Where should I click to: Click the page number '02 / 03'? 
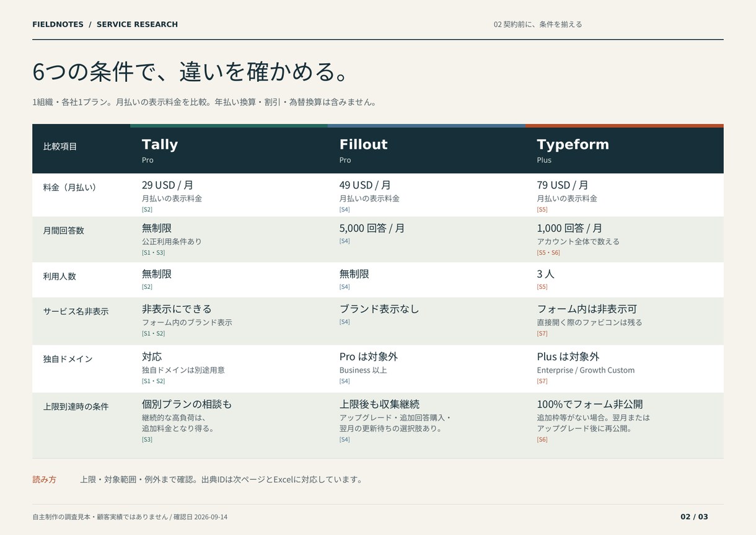pyautogui.click(x=694, y=517)
